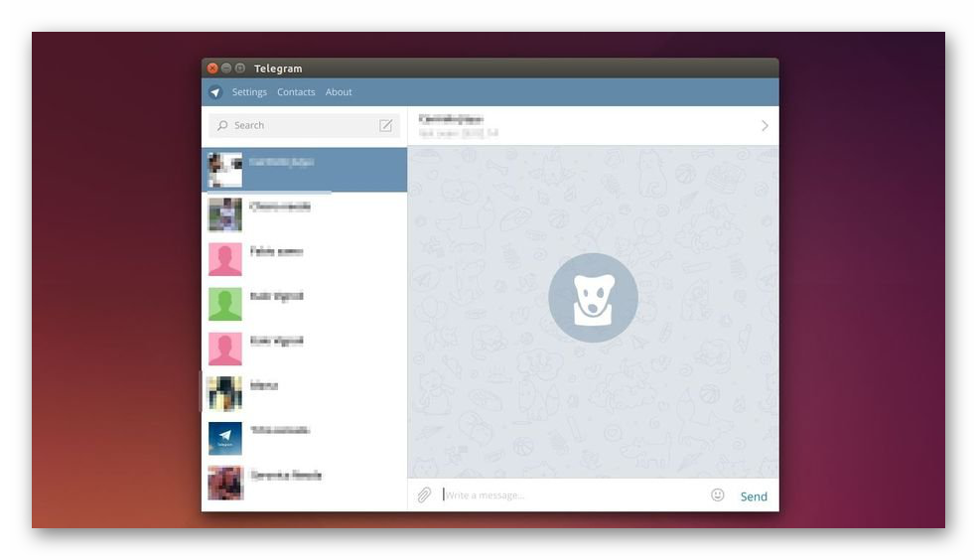Open chat with green silhouette avatar
The width and height of the screenshot is (977, 560).
[x=304, y=303]
